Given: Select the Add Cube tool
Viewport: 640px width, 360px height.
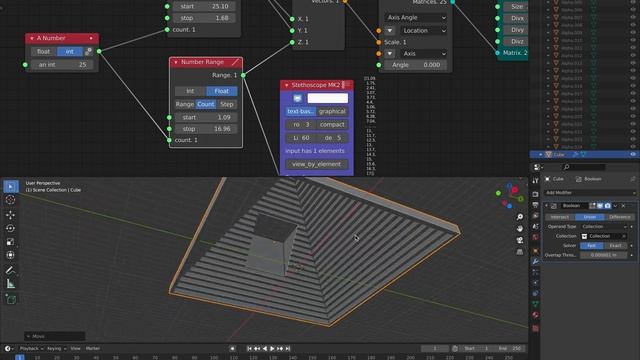Looking at the screenshot, I should click(11, 299).
